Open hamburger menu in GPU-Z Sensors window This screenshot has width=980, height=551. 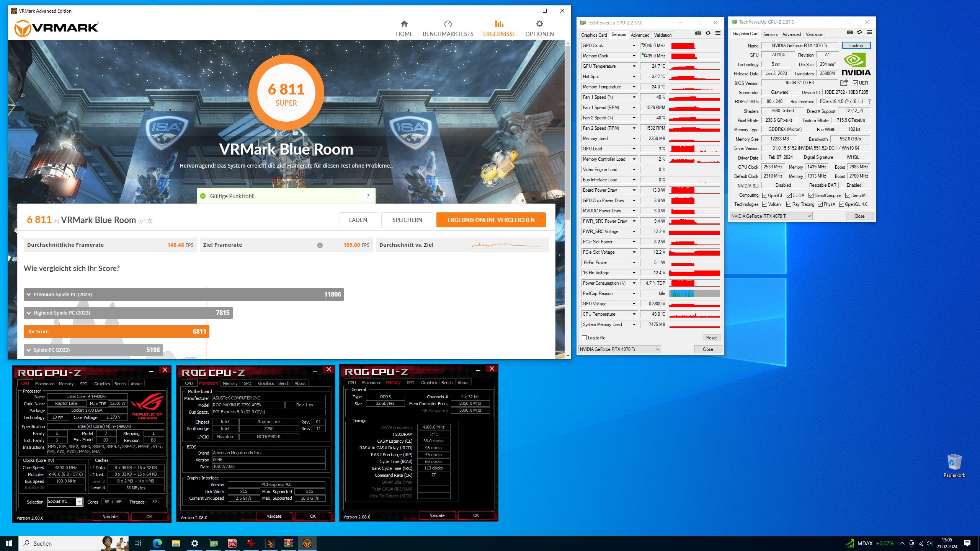pos(718,33)
